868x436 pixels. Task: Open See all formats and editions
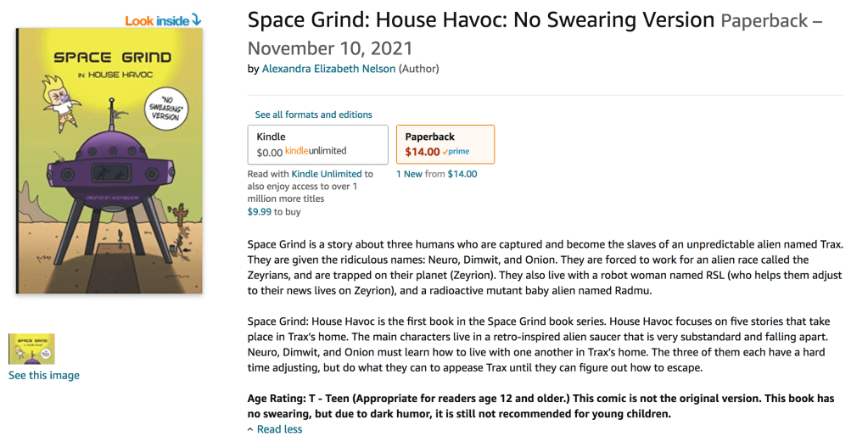(x=313, y=115)
